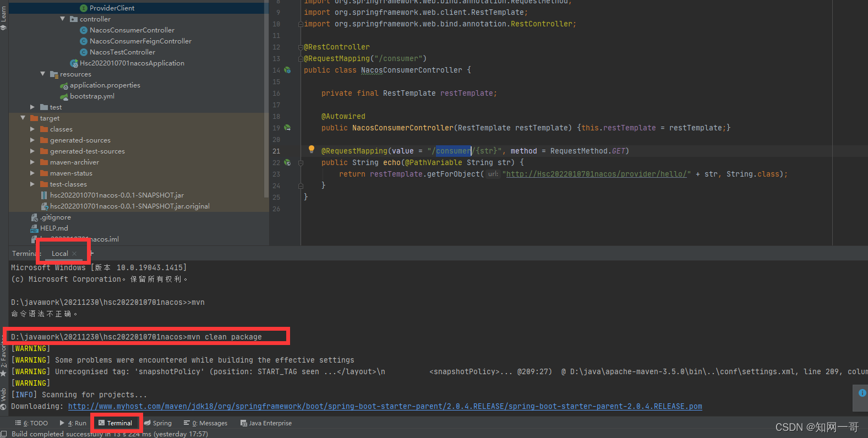Screen dimensions: 868x438
Task: Click the NacosConsumerFeignController class icon
Action: [84, 41]
